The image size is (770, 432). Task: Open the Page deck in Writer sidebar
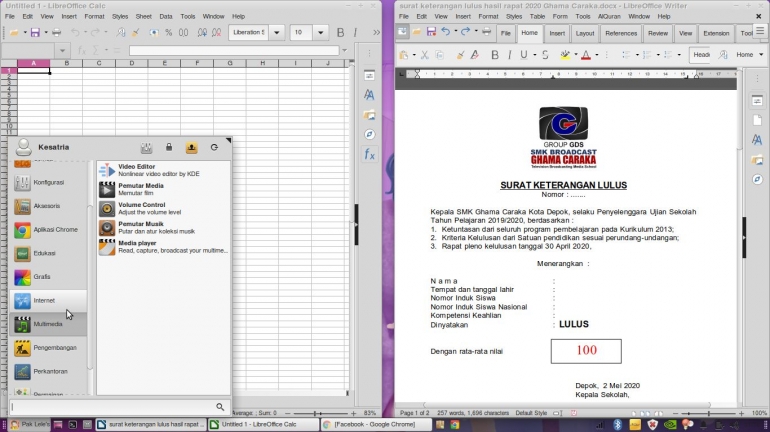tap(757, 120)
